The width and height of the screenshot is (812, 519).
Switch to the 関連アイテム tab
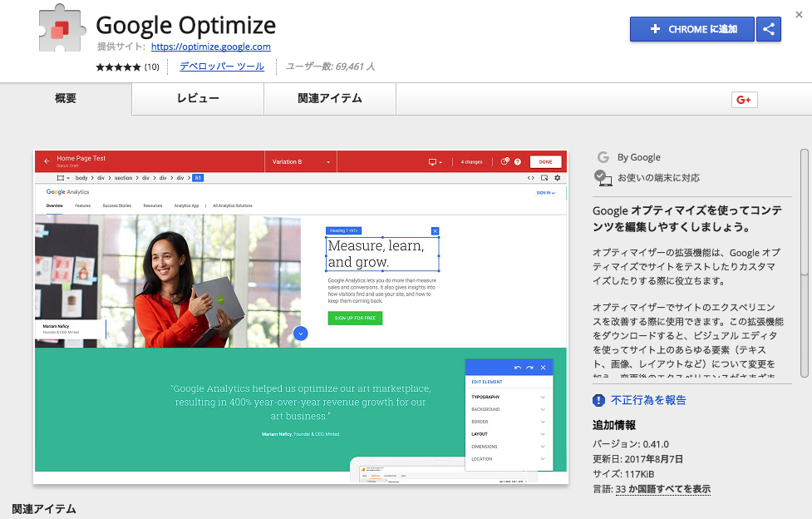[x=330, y=98]
